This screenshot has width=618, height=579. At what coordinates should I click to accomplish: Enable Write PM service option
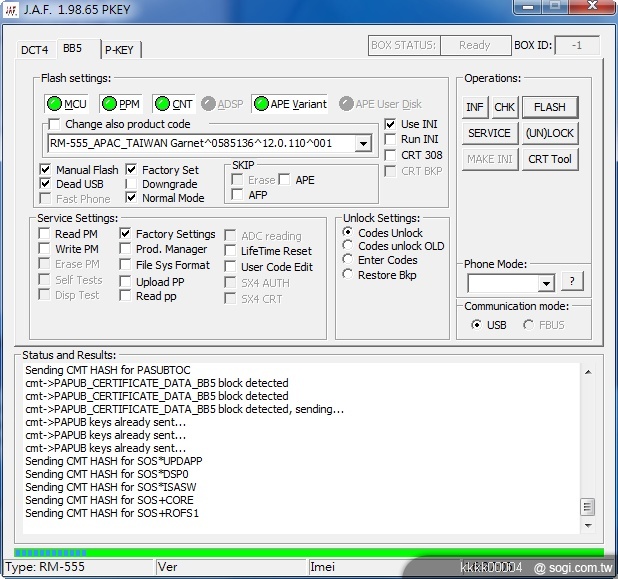pyautogui.click(x=44, y=249)
